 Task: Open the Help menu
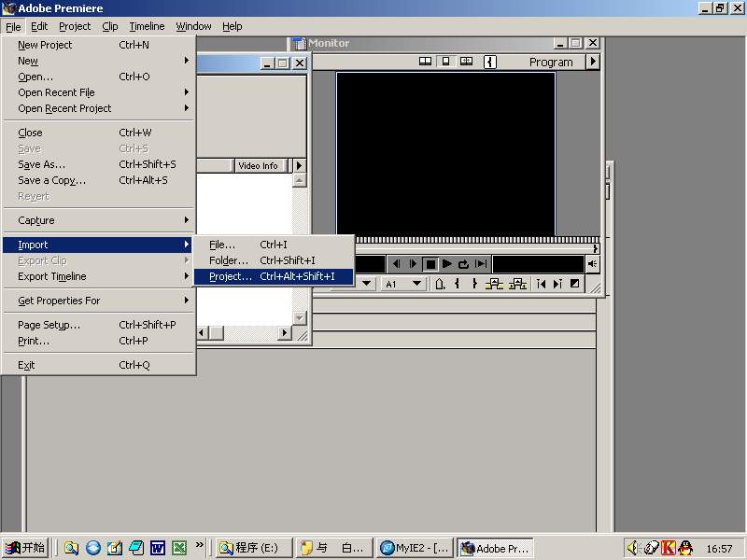coord(232,27)
